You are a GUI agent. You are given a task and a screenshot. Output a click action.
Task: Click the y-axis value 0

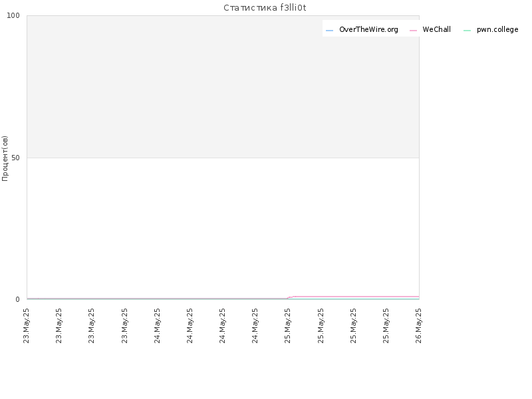coord(18,300)
